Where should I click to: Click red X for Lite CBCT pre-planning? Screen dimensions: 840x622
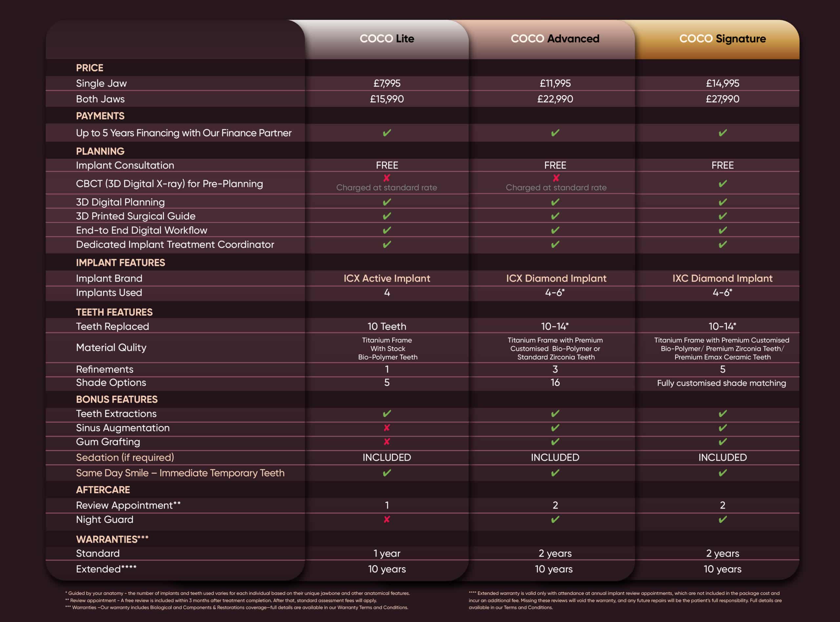click(x=387, y=178)
